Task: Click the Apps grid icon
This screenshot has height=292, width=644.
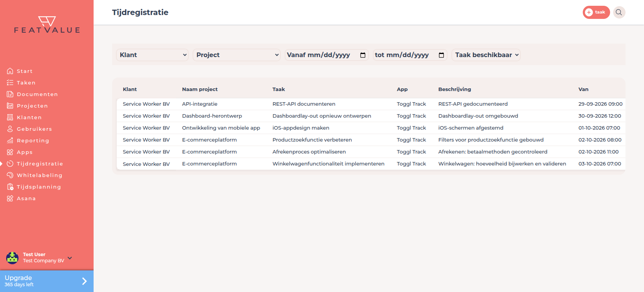Action: (x=10, y=152)
